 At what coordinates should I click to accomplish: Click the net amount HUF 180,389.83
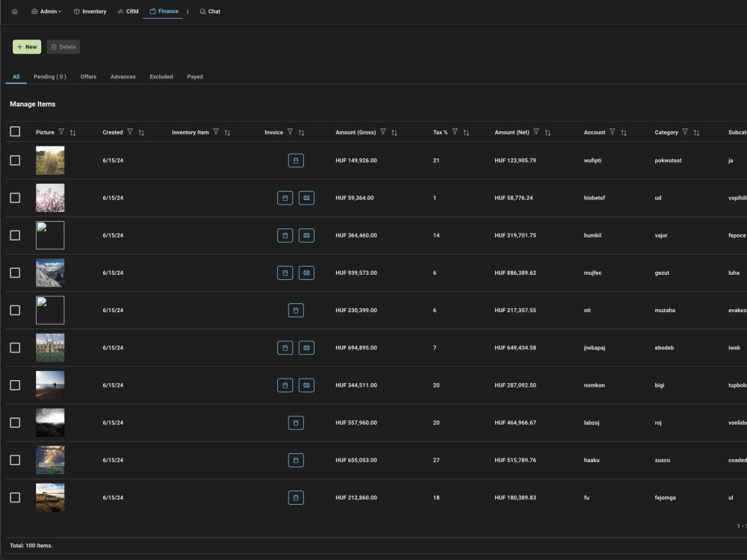click(515, 497)
